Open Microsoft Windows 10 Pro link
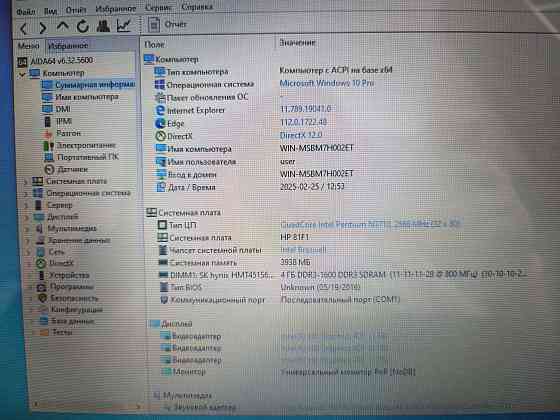 (x=326, y=83)
